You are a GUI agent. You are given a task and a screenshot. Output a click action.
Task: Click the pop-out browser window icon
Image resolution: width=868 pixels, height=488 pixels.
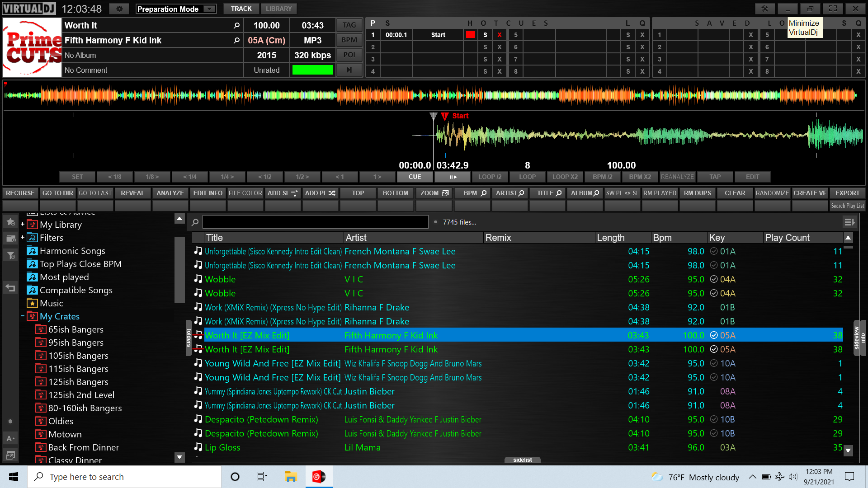(x=10, y=455)
